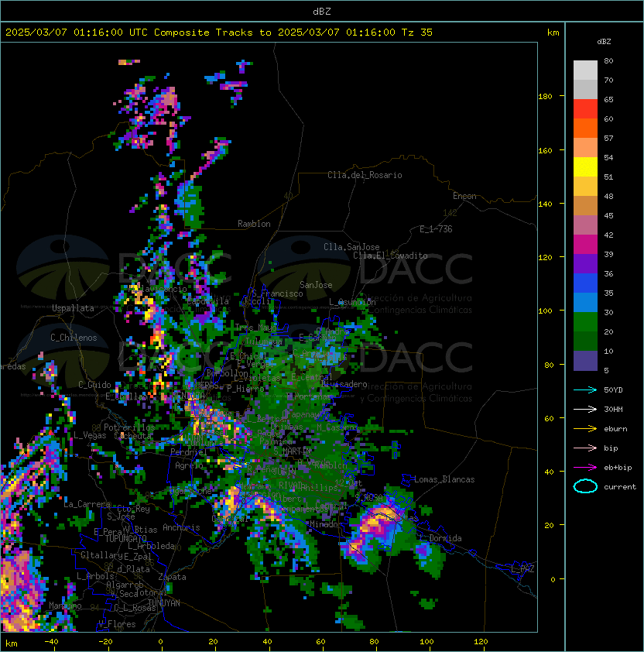
Task: Select the bright yellow 54 dBZ swatch
Action: click(585, 166)
